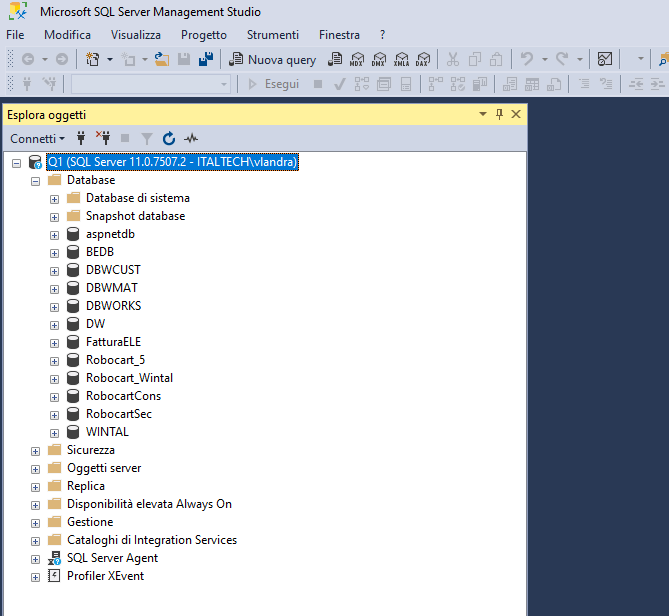The height and width of the screenshot is (616, 669).
Task: Click the navigate back arrow icon
Action: coord(28,59)
